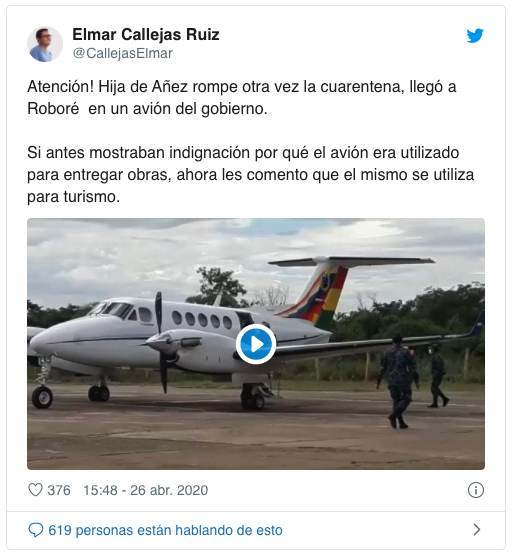The width and height of the screenshot is (517, 558).
Task: Open Elmar Callejas Ruiz profile picture
Action: [x=45, y=44]
